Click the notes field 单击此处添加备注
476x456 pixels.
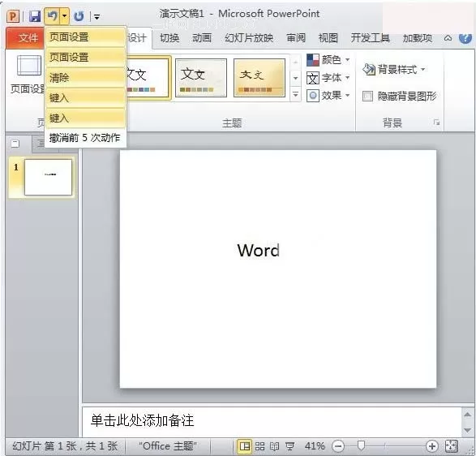point(272,421)
